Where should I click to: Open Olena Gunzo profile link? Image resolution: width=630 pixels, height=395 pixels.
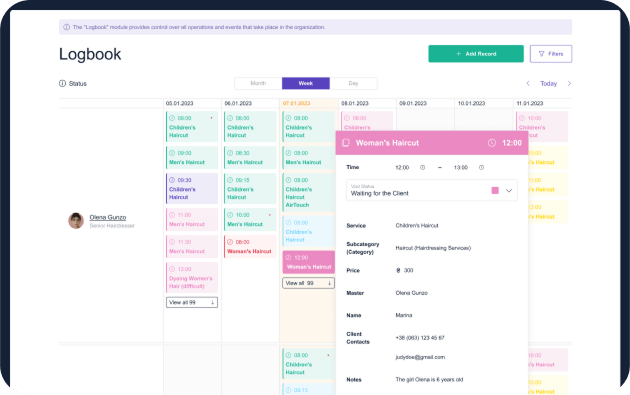point(108,217)
